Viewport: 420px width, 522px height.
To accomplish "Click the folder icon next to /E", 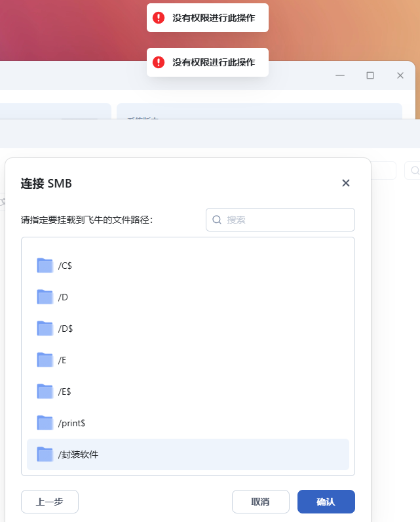I will [45, 360].
